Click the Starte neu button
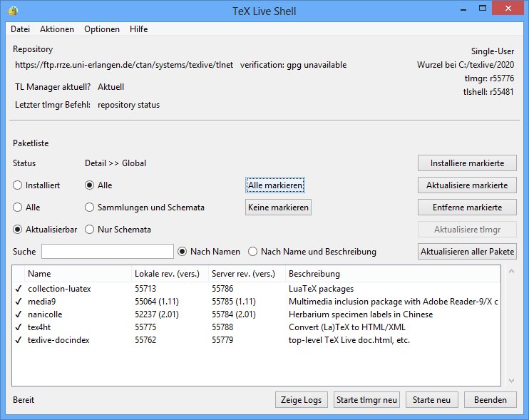The image size is (529, 420). click(432, 400)
